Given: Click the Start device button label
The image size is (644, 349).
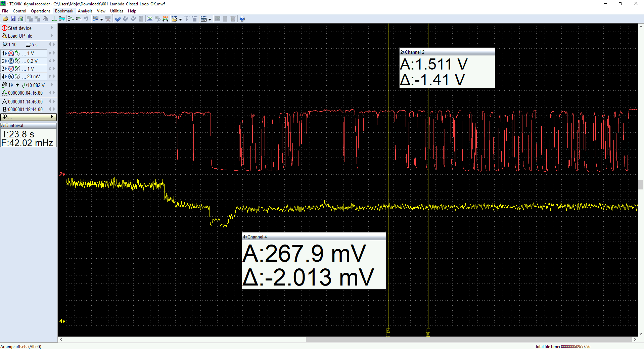Looking at the screenshot, I should coord(20,28).
